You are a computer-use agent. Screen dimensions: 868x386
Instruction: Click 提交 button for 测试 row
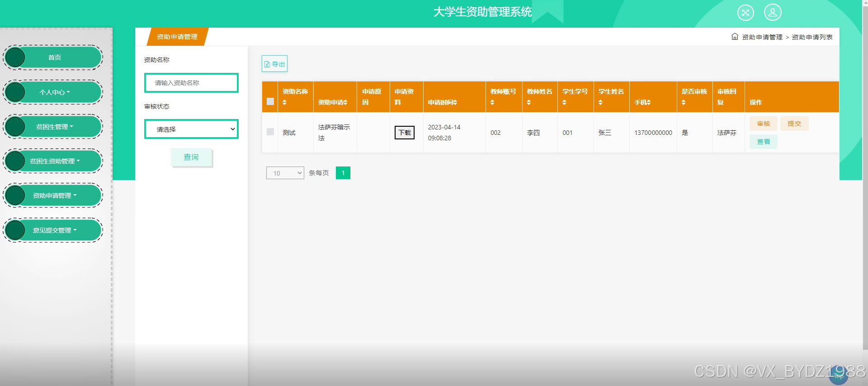pyautogui.click(x=794, y=124)
